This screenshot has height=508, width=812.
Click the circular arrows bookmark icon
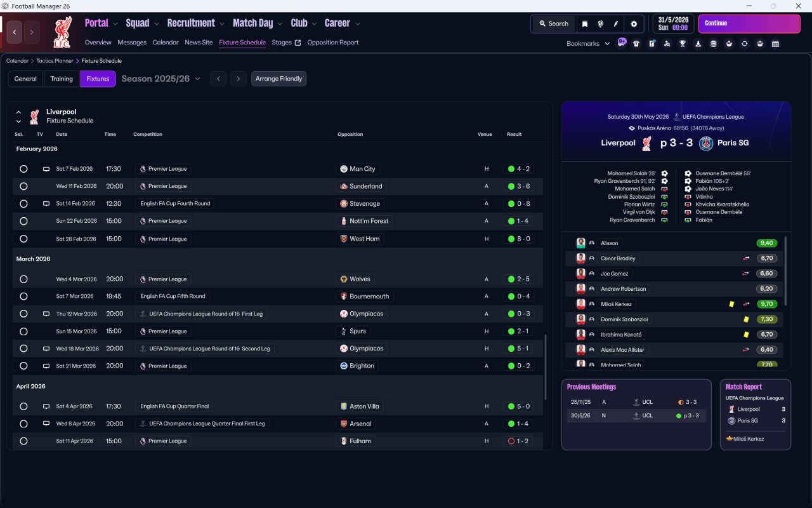click(x=744, y=44)
